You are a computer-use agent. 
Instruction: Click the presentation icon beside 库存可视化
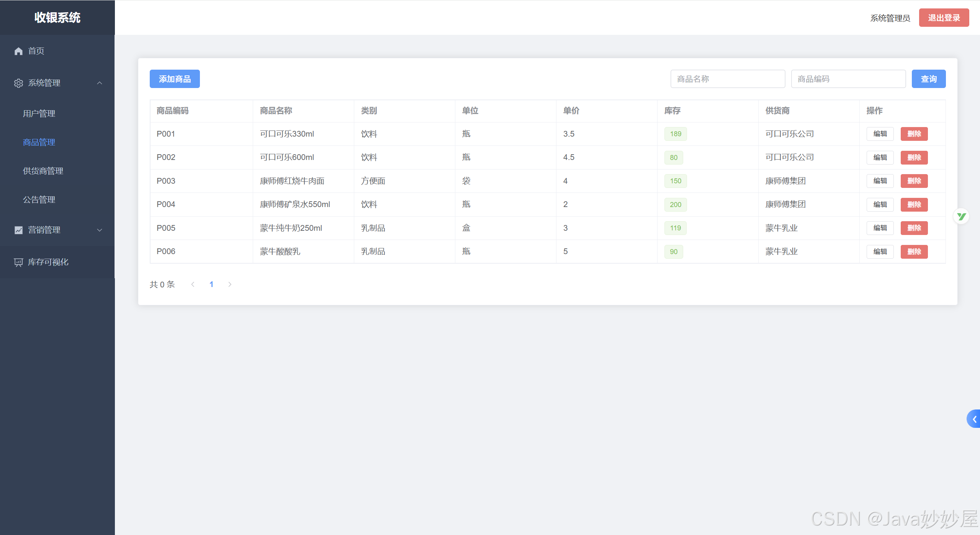18,262
